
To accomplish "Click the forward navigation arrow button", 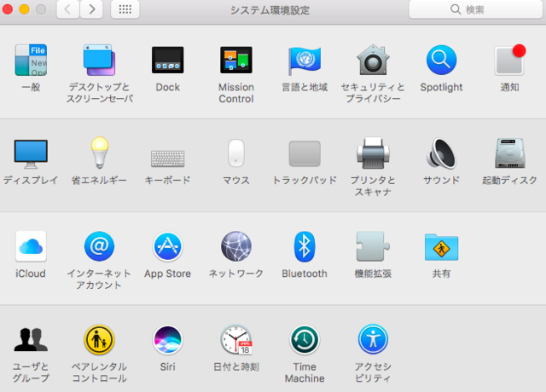I will point(91,9).
